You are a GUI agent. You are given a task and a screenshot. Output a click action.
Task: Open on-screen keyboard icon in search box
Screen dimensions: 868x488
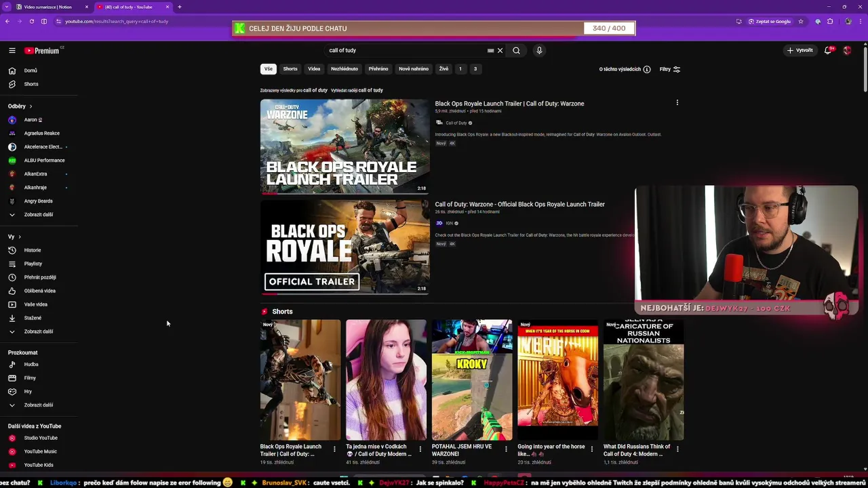point(490,50)
